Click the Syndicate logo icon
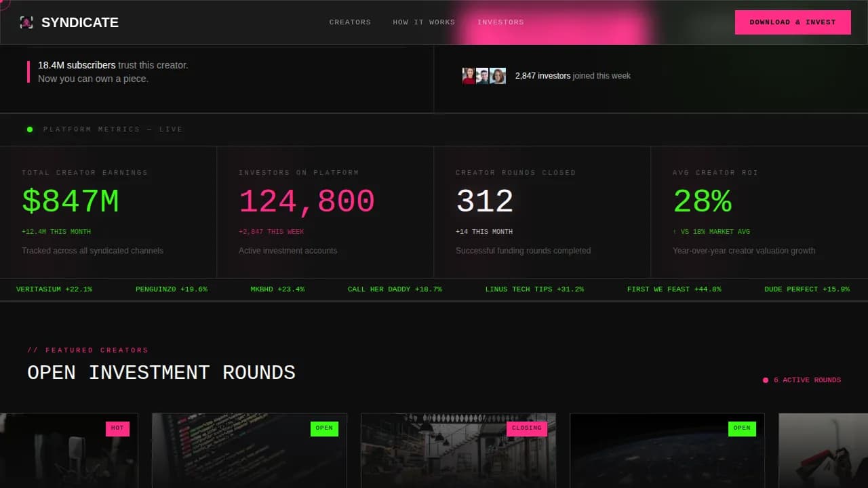 26,22
